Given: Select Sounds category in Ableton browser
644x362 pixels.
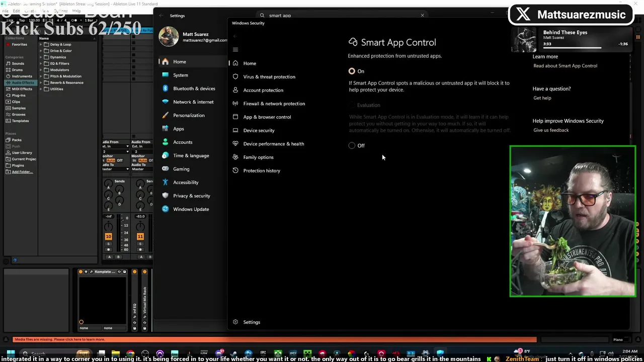Looking at the screenshot, I should pyautogui.click(x=18, y=63).
